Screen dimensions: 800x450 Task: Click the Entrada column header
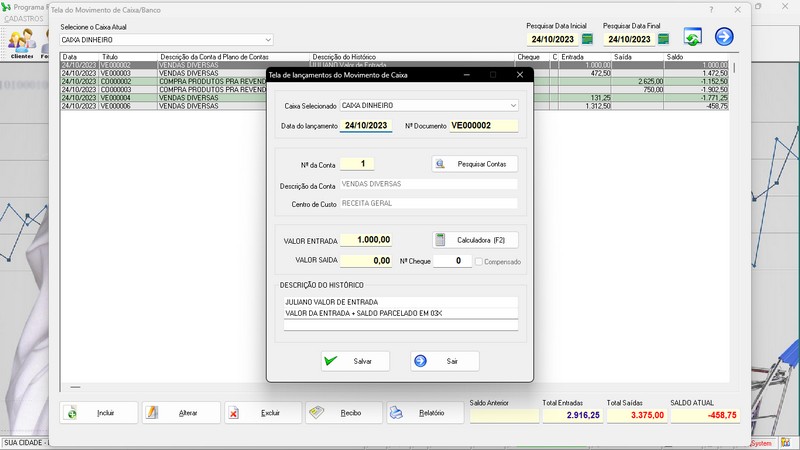tap(585, 57)
